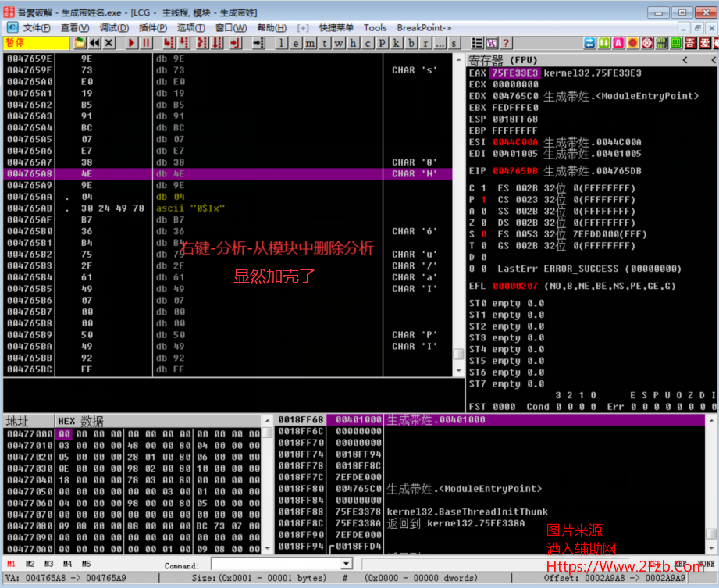The width and height of the screenshot is (719, 588).
Task: Open the breakpoints window 'b' button
Action: (x=411, y=43)
